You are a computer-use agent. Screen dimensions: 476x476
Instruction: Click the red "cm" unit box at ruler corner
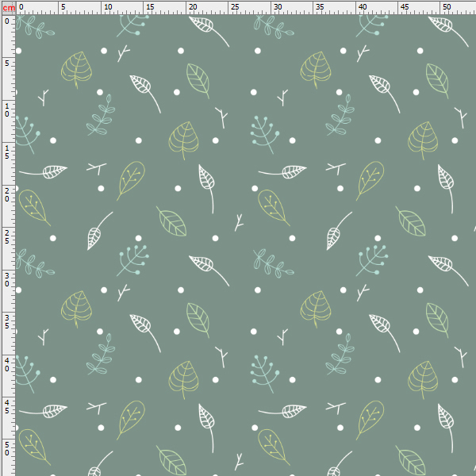click(9, 8)
